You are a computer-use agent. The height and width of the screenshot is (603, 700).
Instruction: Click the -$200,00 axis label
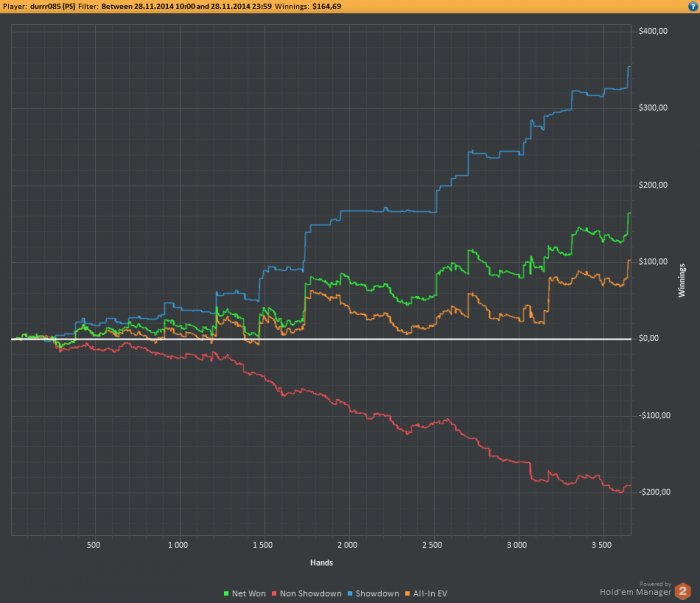(654, 492)
